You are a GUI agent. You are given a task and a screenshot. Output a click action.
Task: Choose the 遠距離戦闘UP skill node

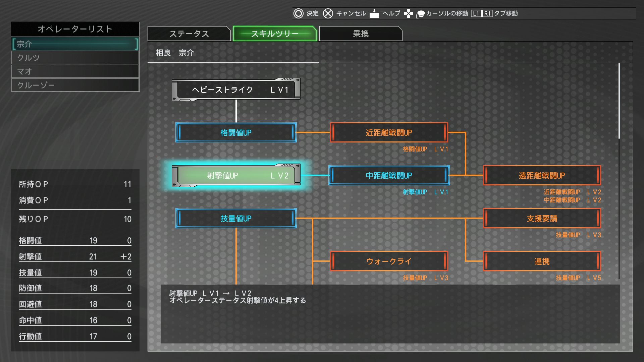[542, 175]
